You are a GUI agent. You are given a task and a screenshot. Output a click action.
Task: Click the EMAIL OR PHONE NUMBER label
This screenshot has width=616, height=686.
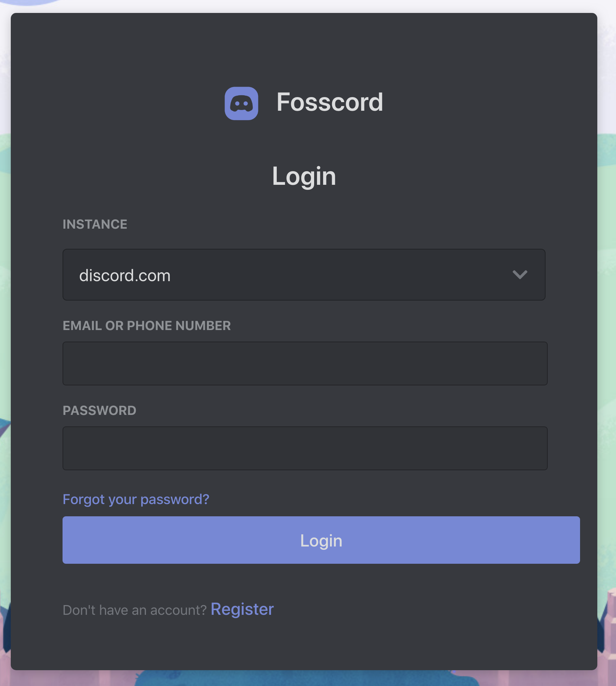tap(147, 325)
